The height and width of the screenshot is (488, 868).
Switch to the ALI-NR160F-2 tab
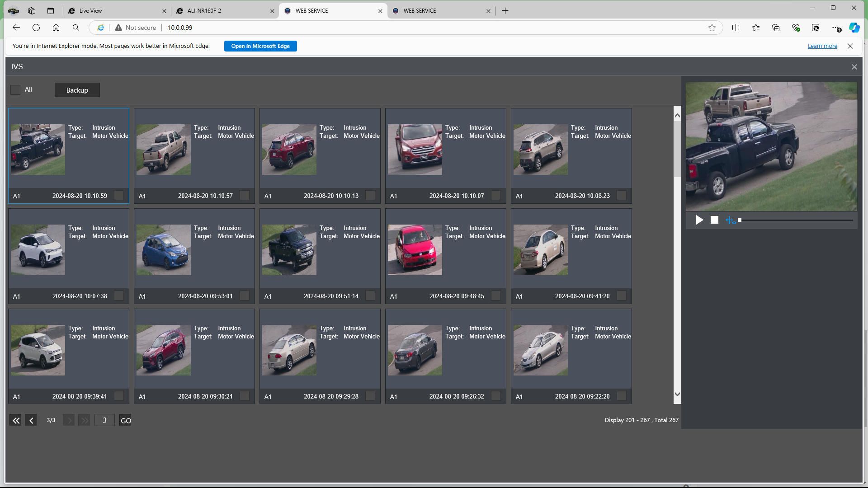225,11
